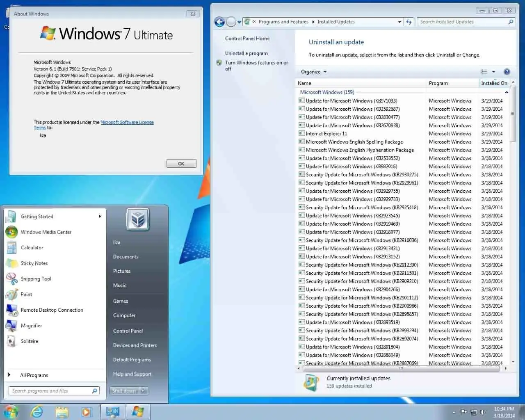Sort updates by Installed On column
This screenshot has height=420, width=525.
(x=494, y=83)
